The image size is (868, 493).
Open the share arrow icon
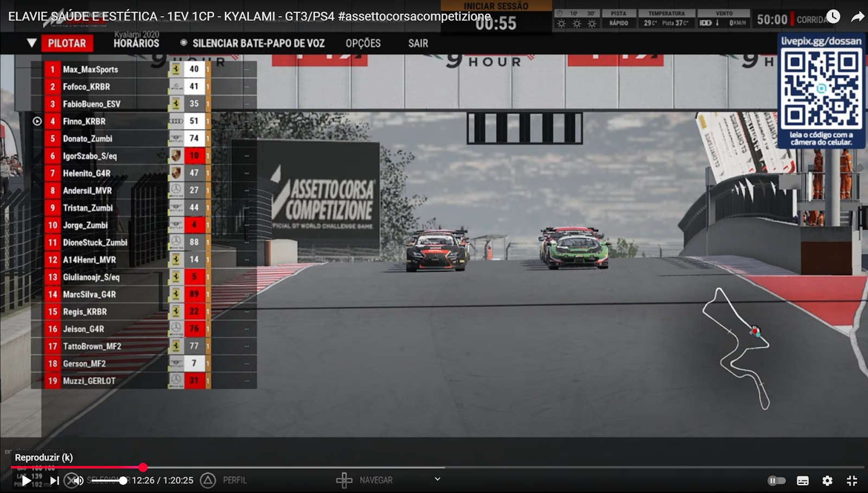pos(858,17)
